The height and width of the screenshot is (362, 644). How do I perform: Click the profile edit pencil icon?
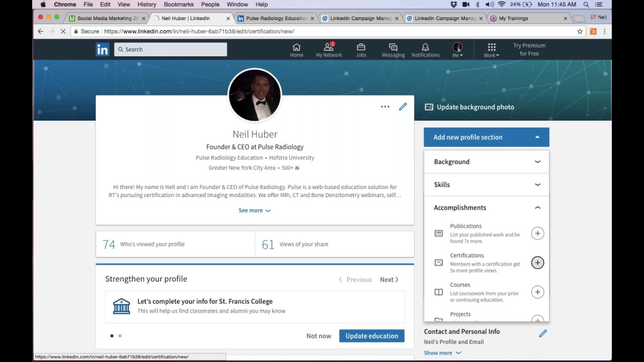tap(403, 107)
